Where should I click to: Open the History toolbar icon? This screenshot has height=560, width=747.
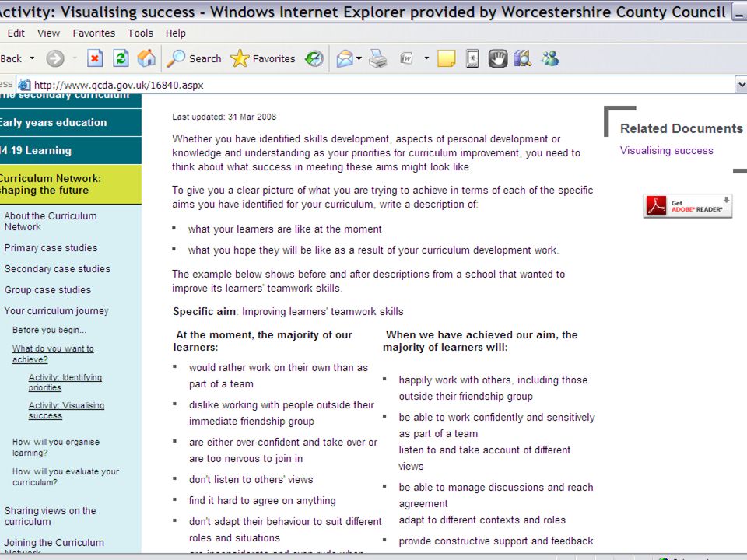click(x=314, y=58)
